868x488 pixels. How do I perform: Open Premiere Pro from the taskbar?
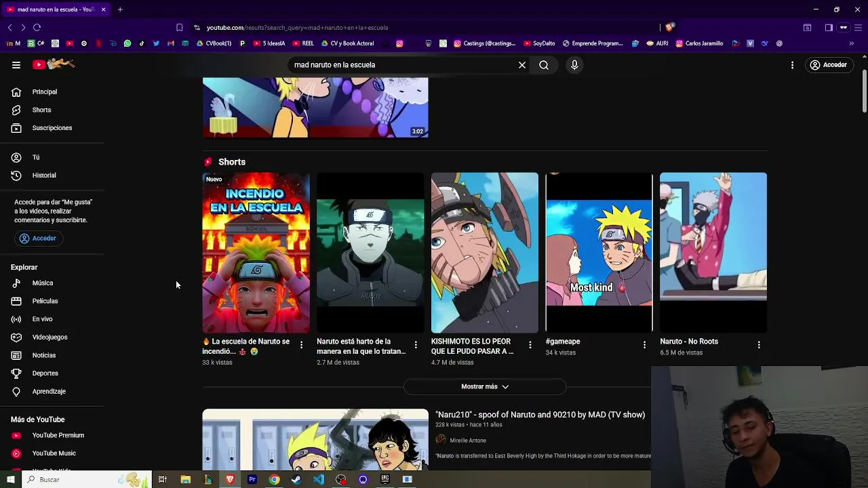point(252,480)
